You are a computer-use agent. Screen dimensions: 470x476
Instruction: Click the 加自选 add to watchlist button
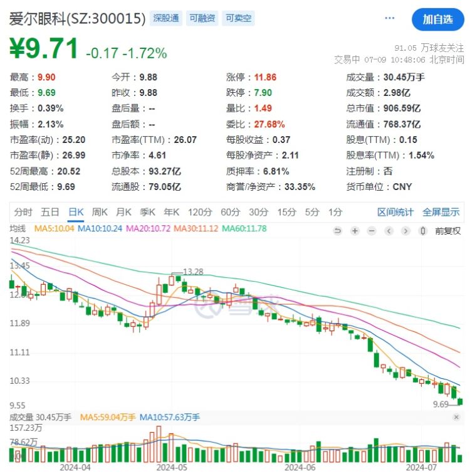pyautogui.click(x=437, y=19)
